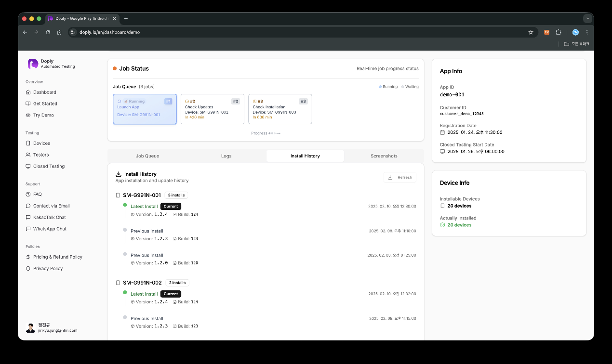Click the download icon beside Install History
612x364 pixels.
(x=118, y=174)
